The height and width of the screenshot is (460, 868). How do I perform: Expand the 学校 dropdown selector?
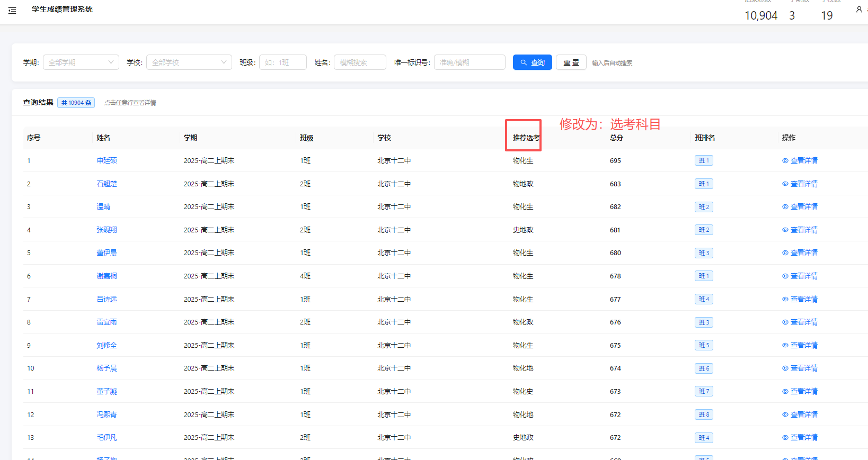tap(189, 62)
